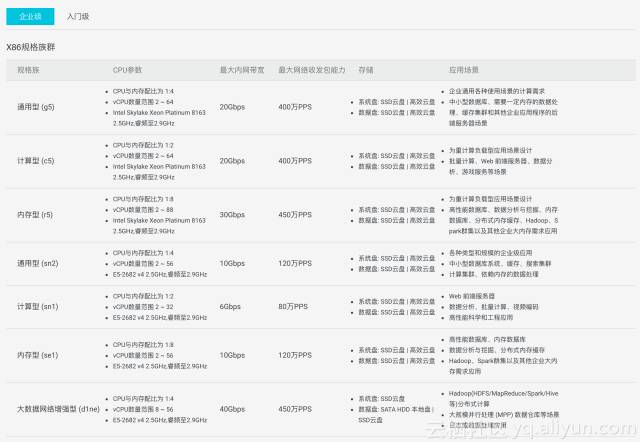The image size is (640, 442).
Task: Click the 应用场景 column header
Action: (464, 70)
